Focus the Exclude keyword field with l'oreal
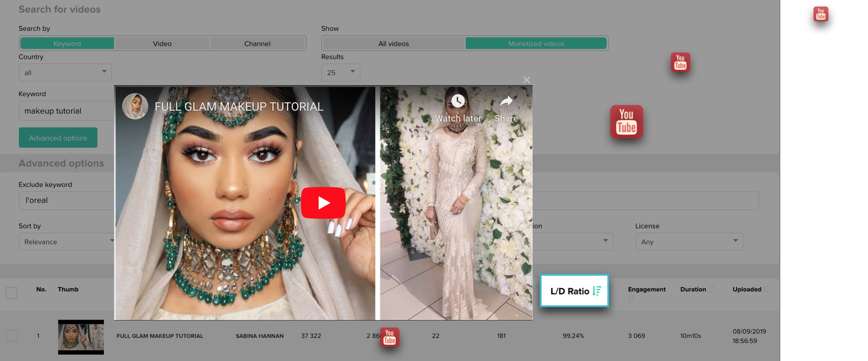The image size is (868, 361). tap(67, 200)
